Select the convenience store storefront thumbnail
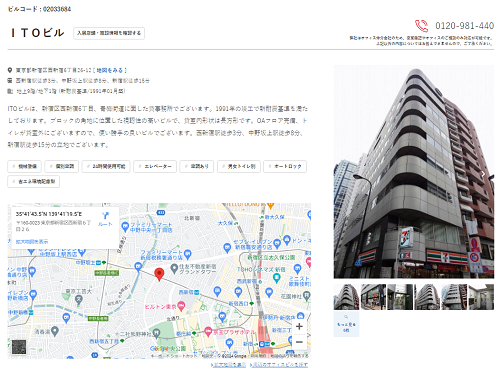 [373, 297]
